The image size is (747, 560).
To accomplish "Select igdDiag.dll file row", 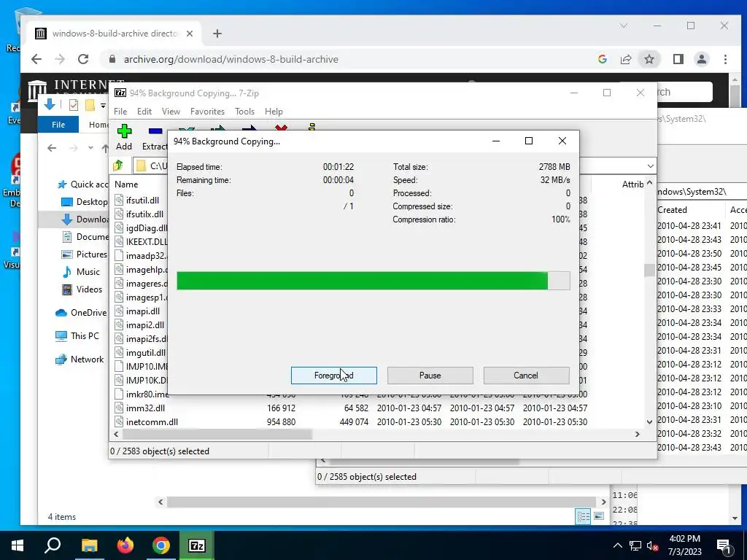I will coord(141,228).
